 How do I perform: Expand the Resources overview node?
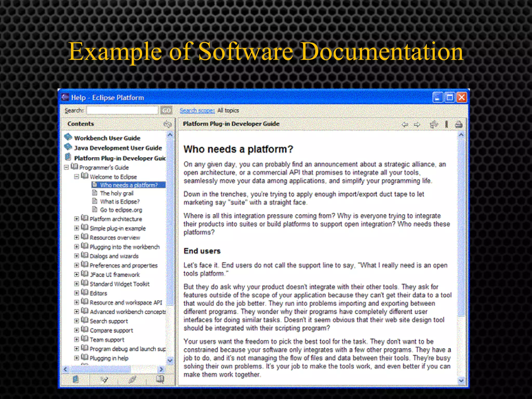tap(76, 237)
